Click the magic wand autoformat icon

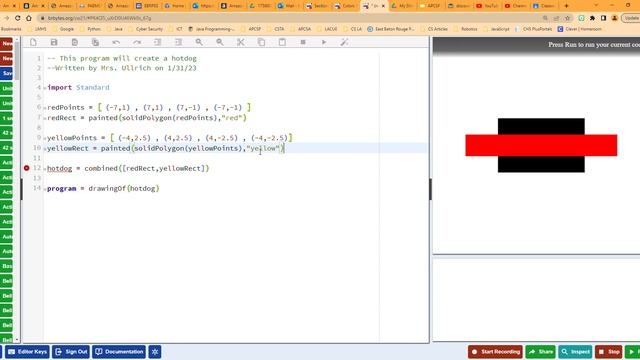(x=344, y=42)
